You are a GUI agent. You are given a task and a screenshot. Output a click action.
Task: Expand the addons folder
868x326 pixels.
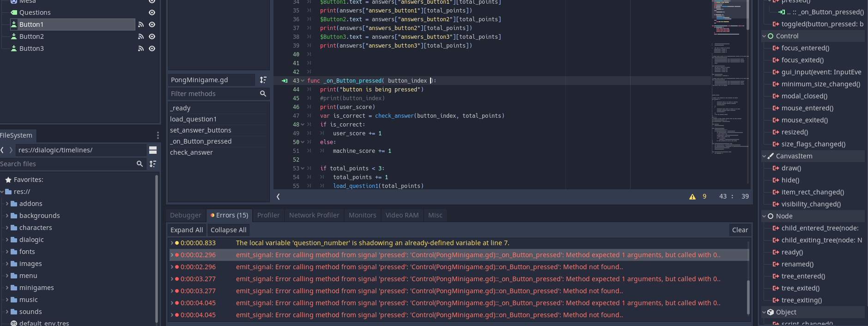click(7, 204)
